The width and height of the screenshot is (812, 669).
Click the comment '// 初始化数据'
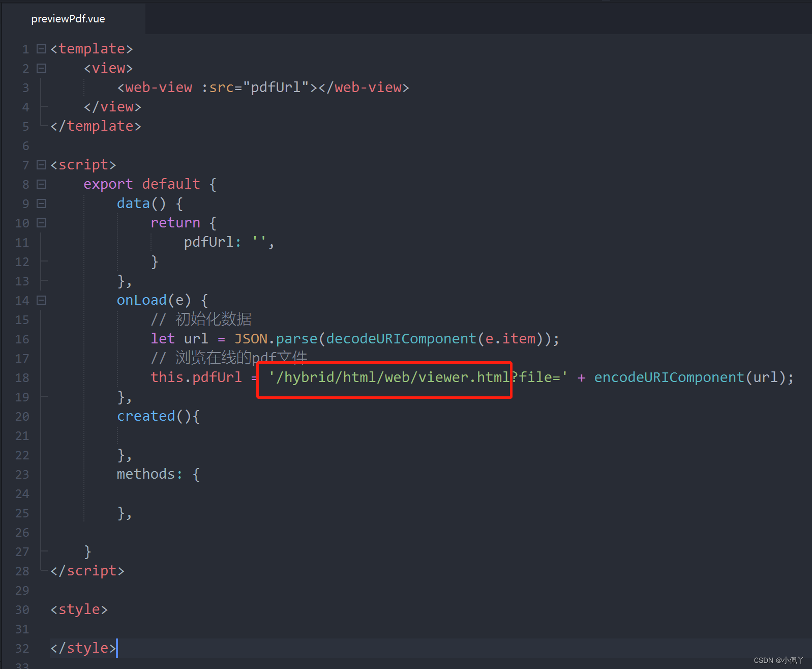(x=201, y=319)
